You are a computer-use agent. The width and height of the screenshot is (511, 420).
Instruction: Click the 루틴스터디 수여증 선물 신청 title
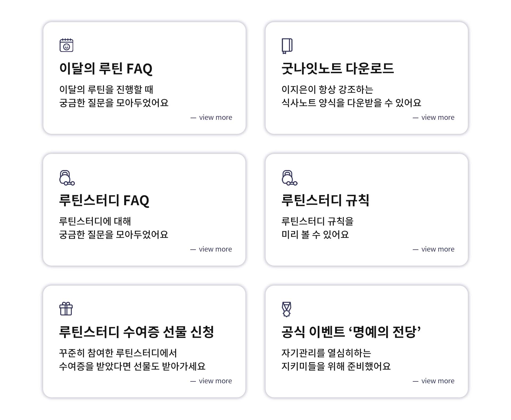coord(136,332)
